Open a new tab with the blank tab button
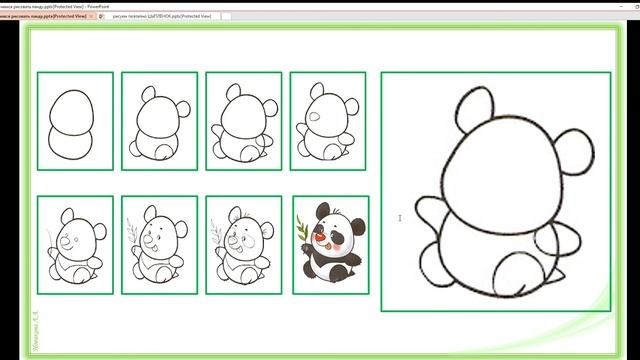 point(226,16)
